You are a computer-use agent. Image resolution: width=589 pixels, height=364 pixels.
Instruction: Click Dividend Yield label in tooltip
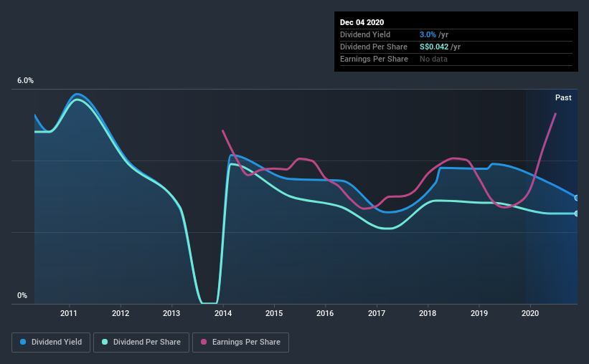[x=365, y=34]
